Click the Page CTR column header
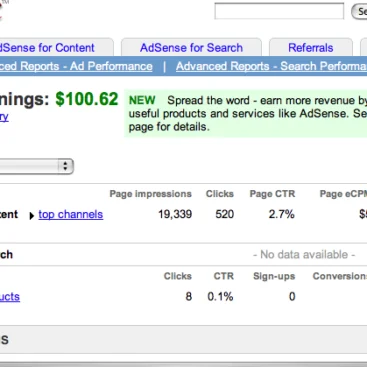 coord(272,194)
